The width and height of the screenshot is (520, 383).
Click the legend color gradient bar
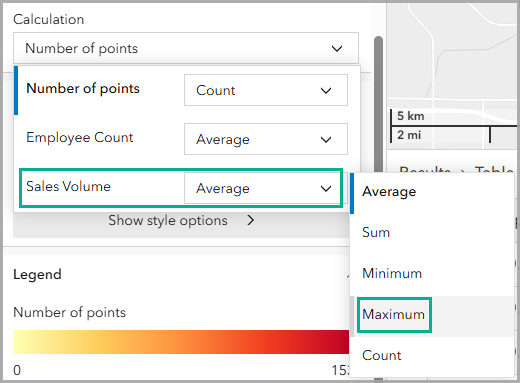coord(181,342)
